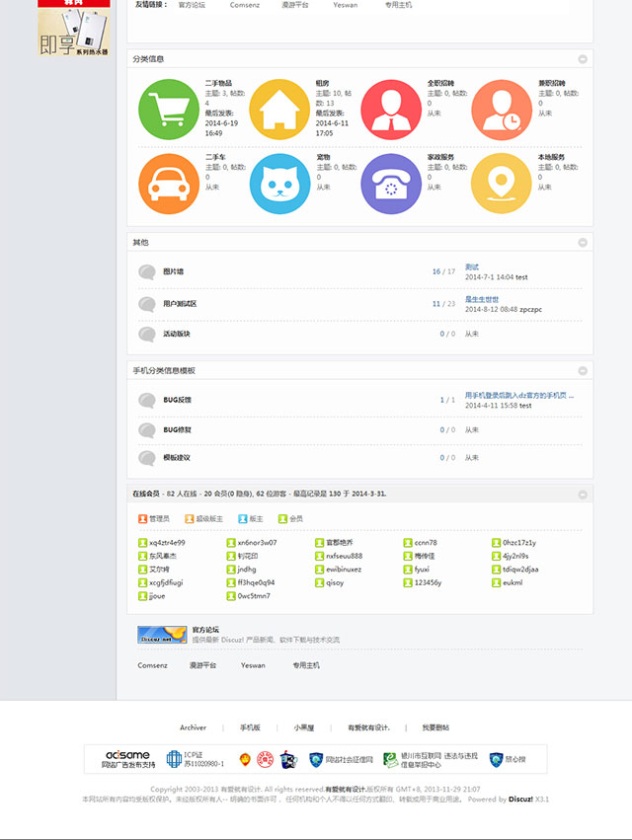Click the Archiver footer link
Viewport: 632px width, 840px height.
tap(193, 727)
